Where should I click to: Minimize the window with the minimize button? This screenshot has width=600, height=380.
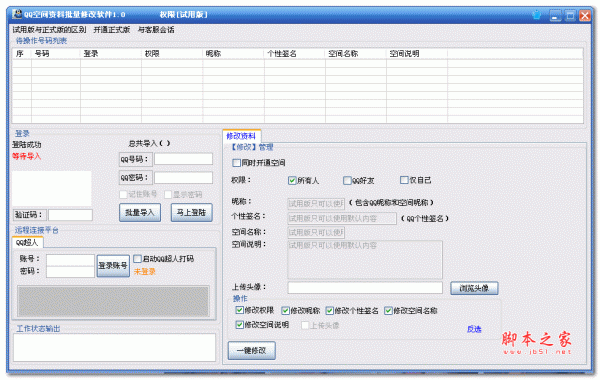click(x=556, y=15)
